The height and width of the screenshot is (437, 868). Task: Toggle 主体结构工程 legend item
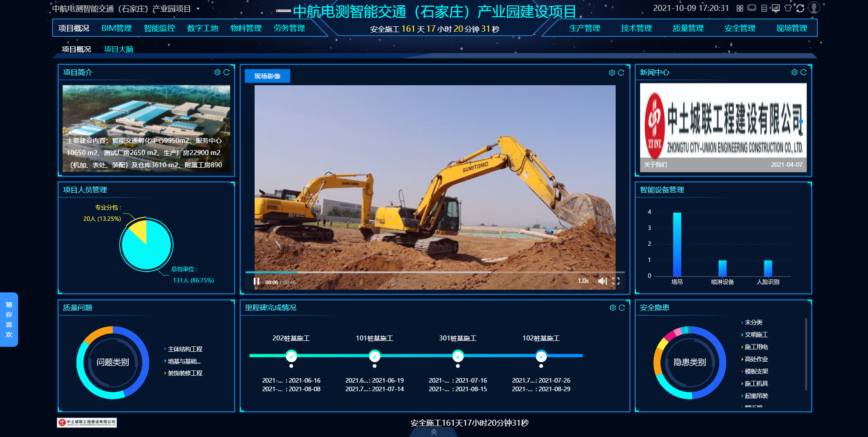(x=185, y=349)
